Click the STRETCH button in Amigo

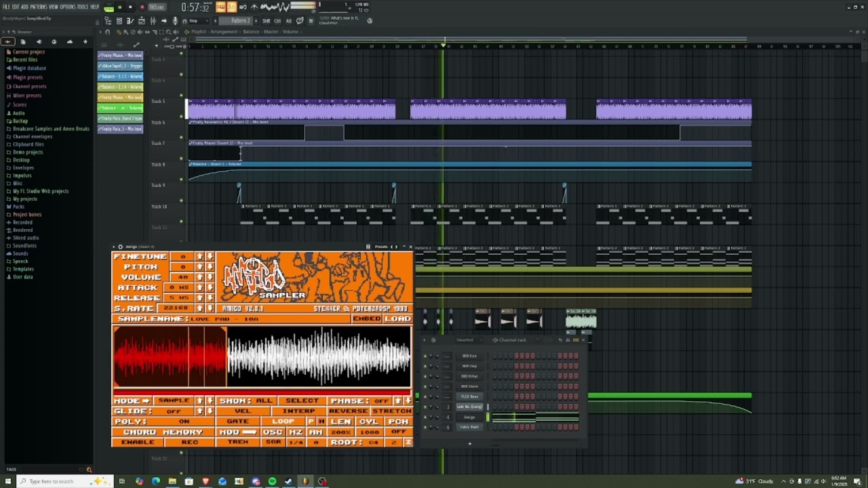coord(391,411)
